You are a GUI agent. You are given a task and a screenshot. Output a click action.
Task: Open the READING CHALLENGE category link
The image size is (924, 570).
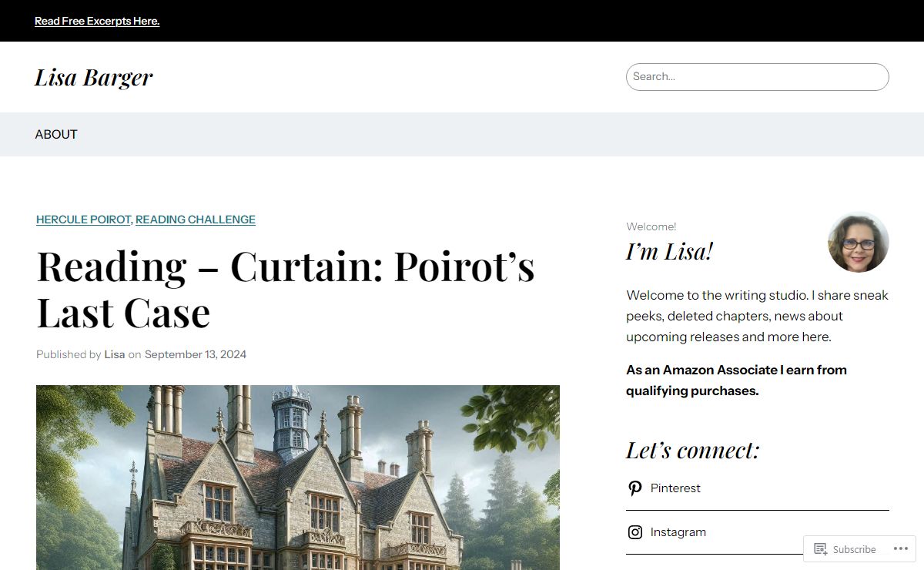pyautogui.click(x=196, y=220)
